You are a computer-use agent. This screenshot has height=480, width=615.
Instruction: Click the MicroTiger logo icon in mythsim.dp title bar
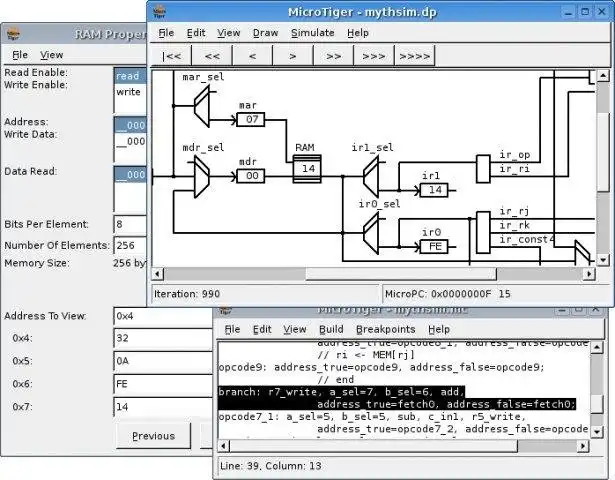(160, 11)
